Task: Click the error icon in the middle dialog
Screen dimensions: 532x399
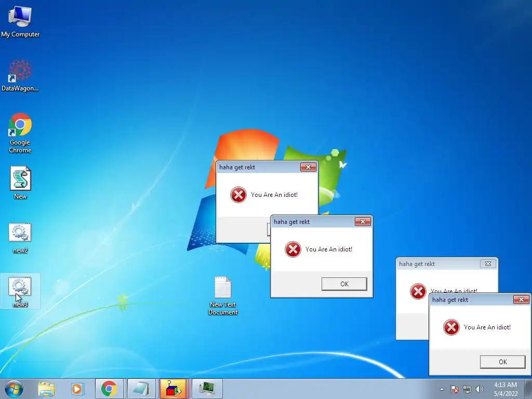Action: [293, 249]
